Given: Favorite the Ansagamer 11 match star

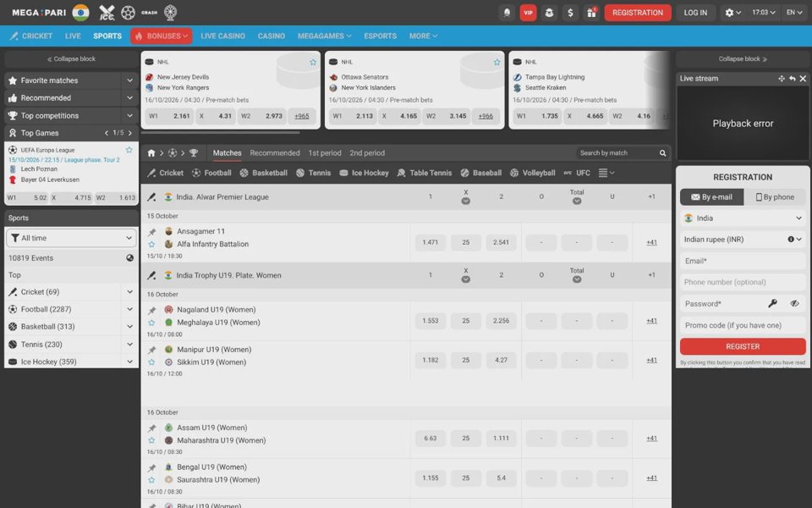Looking at the screenshot, I should 151,244.
